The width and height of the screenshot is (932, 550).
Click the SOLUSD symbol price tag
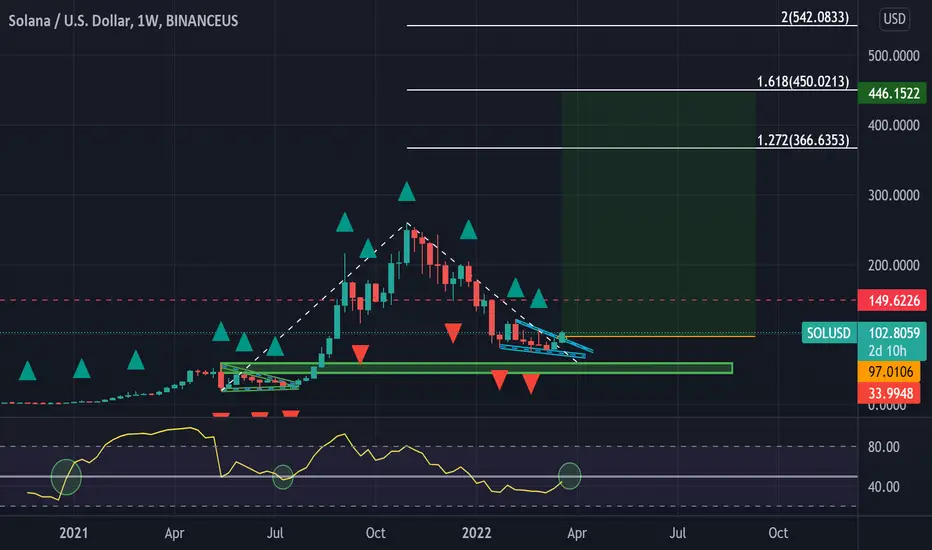(x=829, y=333)
